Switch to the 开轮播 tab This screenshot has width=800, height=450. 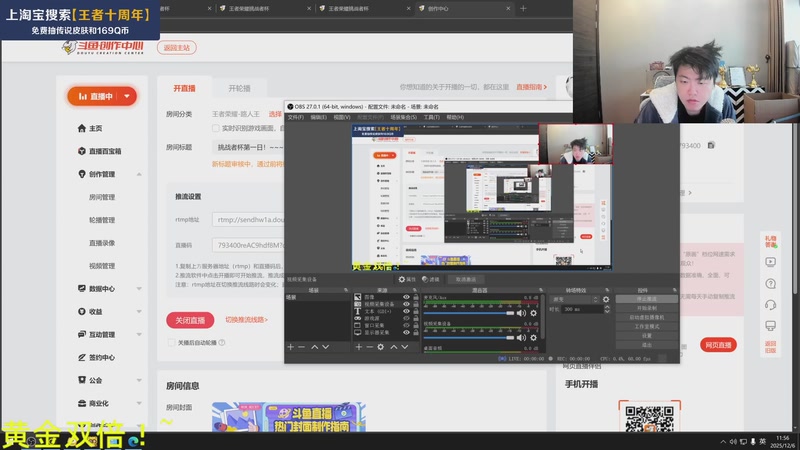click(x=239, y=88)
